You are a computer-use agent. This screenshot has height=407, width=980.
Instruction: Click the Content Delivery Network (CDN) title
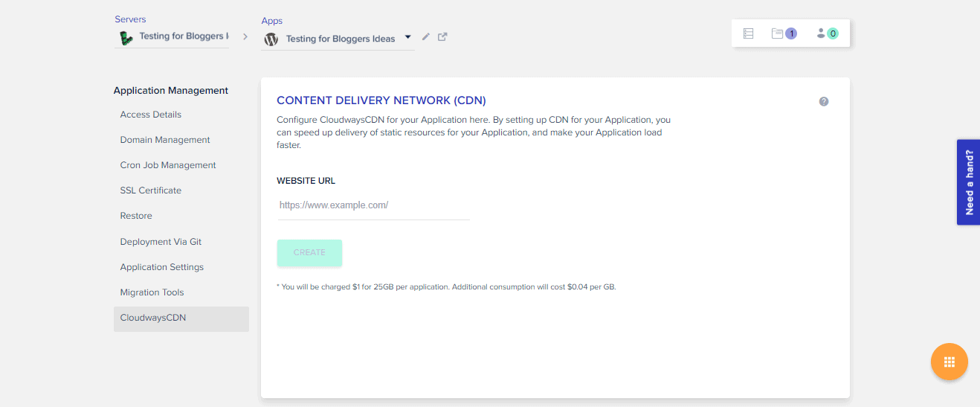point(381,100)
